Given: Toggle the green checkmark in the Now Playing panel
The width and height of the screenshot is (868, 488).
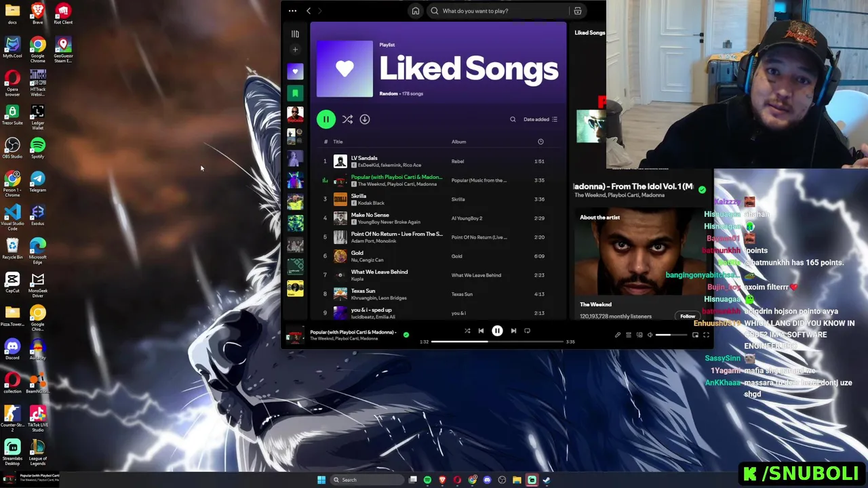Looking at the screenshot, I should 702,190.
